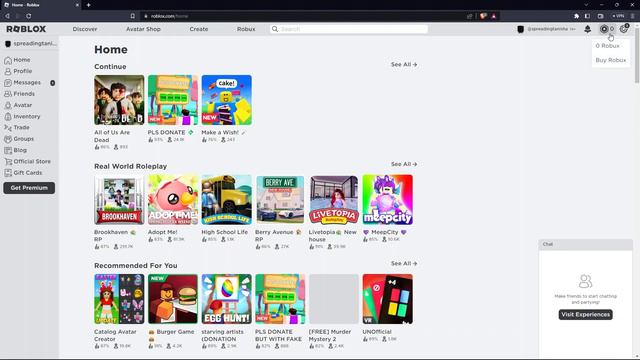Open the starving artists EGG HUNT thumbnail

coord(227,299)
